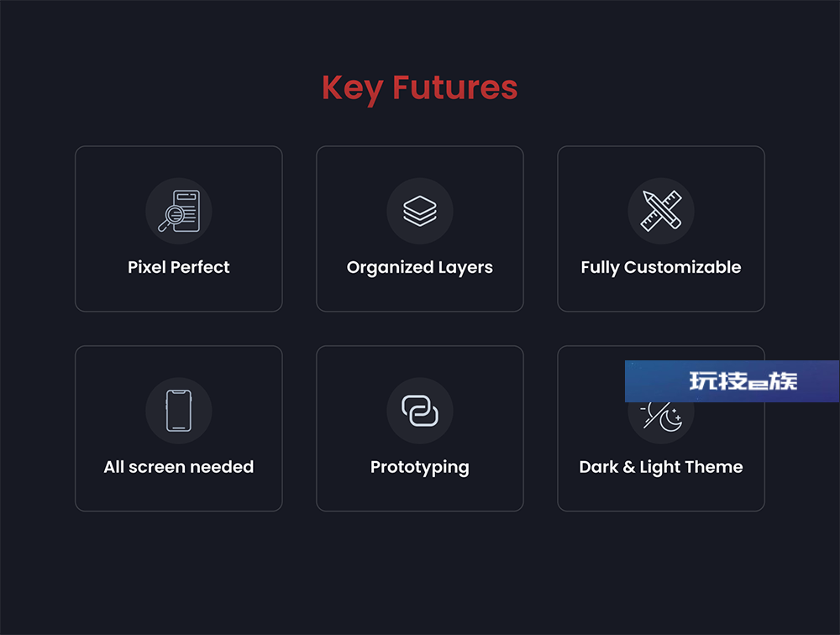Click the pencil and ruler icon
Viewport: 840px width, 635px height.
(x=661, y=211)
